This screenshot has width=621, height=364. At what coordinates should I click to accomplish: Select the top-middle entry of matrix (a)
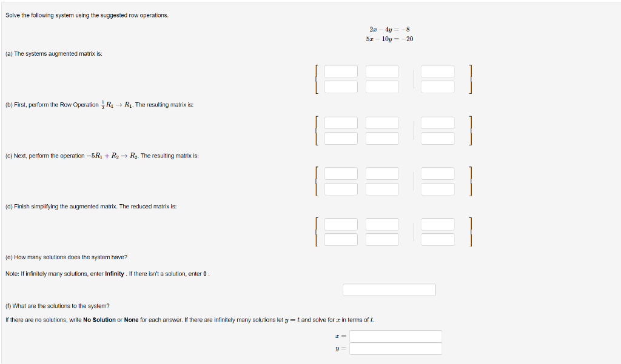[x=382, y=71]
